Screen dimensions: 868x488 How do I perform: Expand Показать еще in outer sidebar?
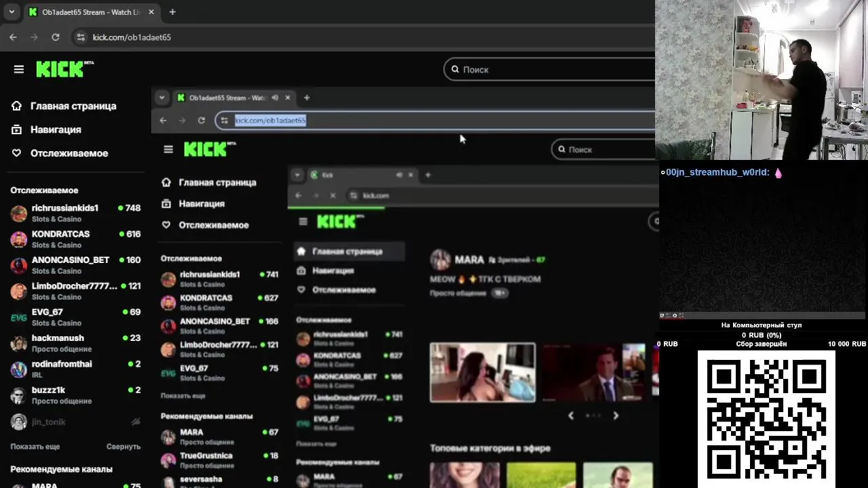click(x=35, y=447)
